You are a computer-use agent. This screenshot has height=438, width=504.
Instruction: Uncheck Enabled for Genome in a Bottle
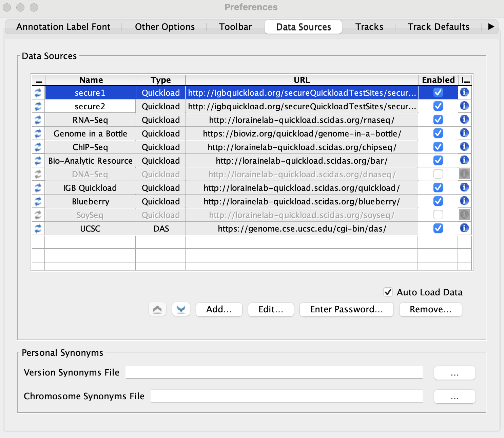(x=438, y=133)
